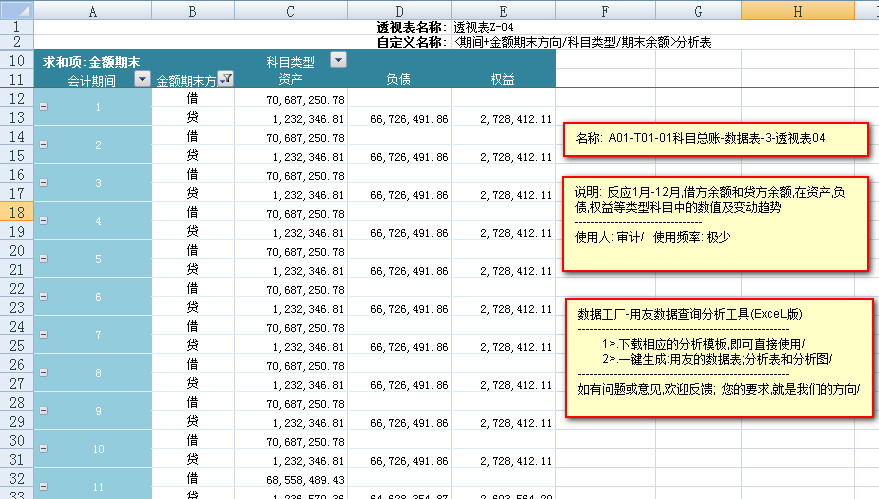879x499 pixels.
Task: Open the 科目类型 column filter dropdown
Action: click(339, 61)
